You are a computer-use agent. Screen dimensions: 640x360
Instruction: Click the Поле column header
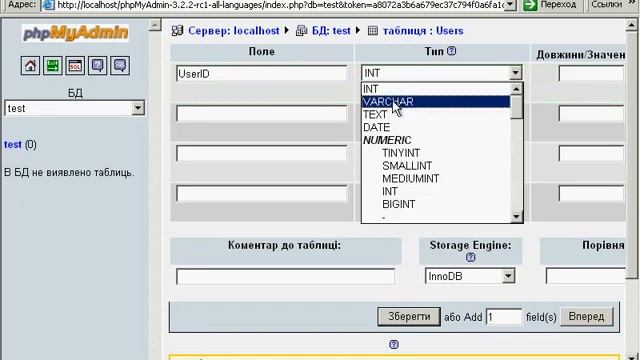pos(262,51)
